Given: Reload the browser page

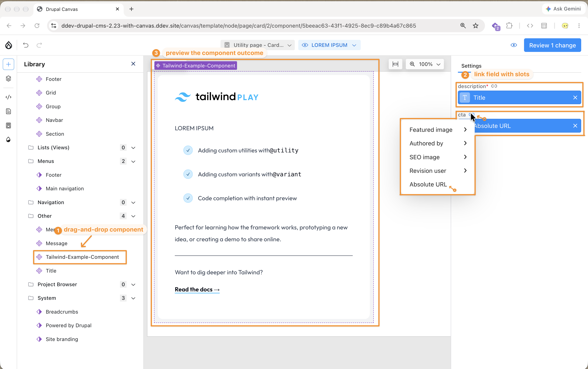Looking at the screenshot, I should coord(37,26).
